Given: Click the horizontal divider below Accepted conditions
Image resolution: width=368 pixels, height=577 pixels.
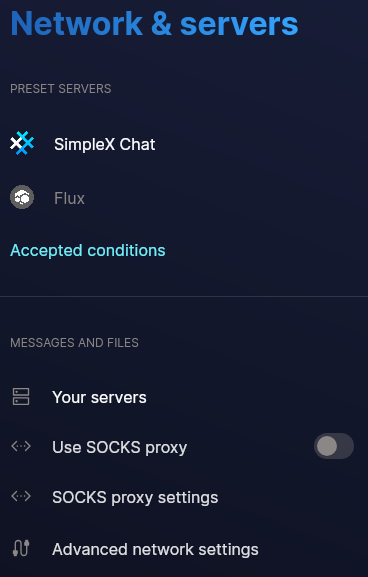Looking at the screenshot, I should tap(184, 296).
